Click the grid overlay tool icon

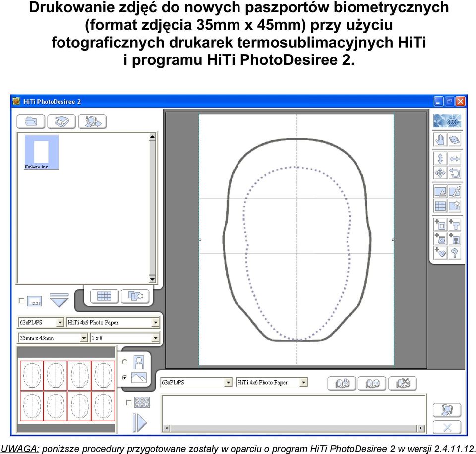pos(440,206)
